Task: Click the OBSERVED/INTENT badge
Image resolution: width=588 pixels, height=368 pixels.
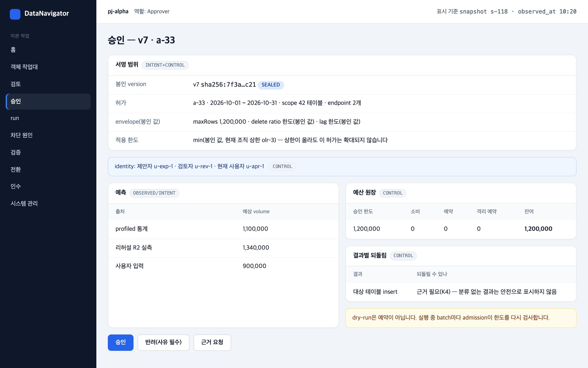Action: click(x=154, y=193)
